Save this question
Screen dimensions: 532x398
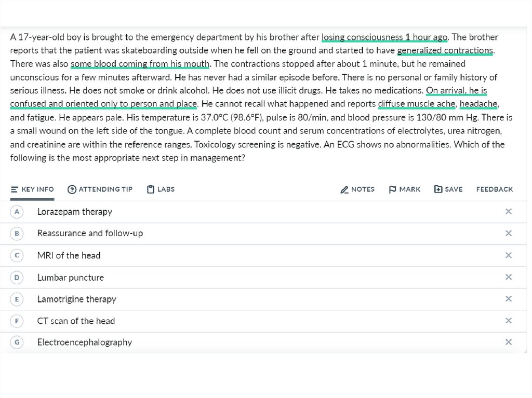tap(448, 189)
